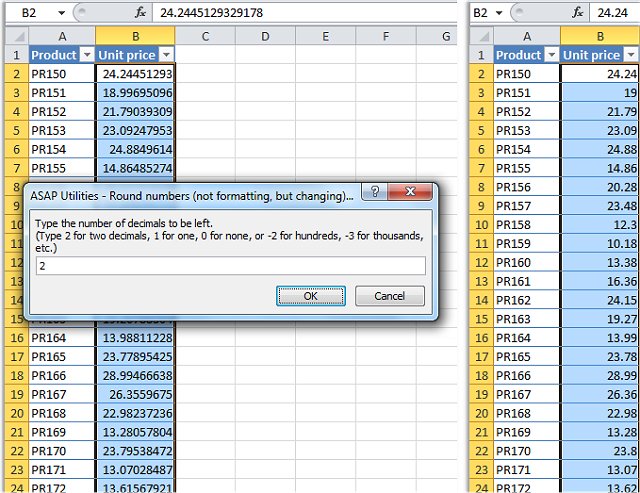Viewport: 640px width, 493px height.
Task: Click the fx insert function icon in right sheet
Action: coord(578,13)
